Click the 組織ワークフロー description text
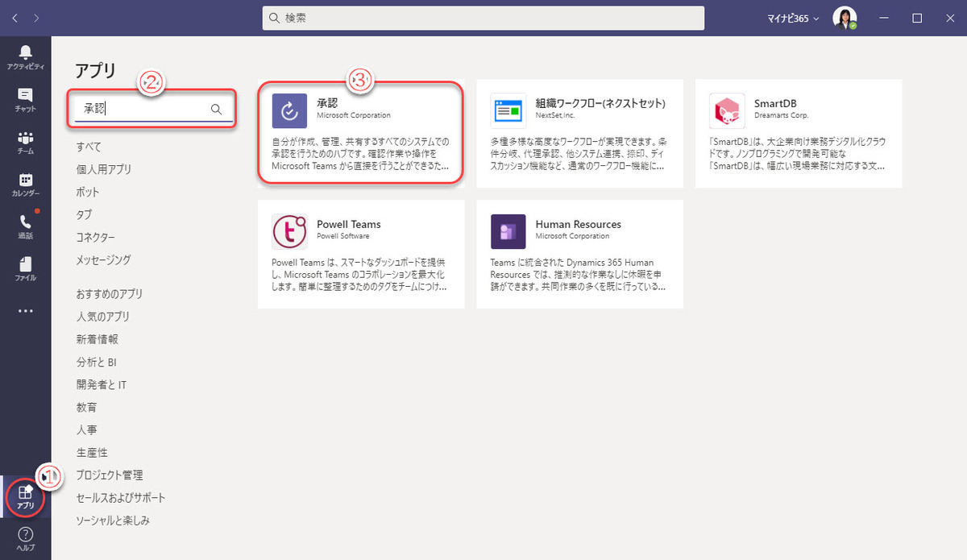 coord(579,153)
